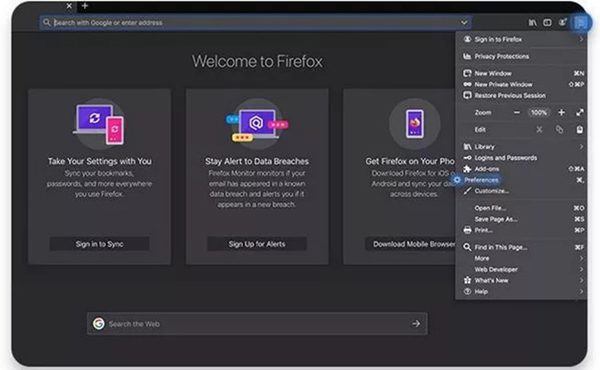Open Privacy Protections from the menu
Viewport: 600px width, 370px height.
click(521, 56)
